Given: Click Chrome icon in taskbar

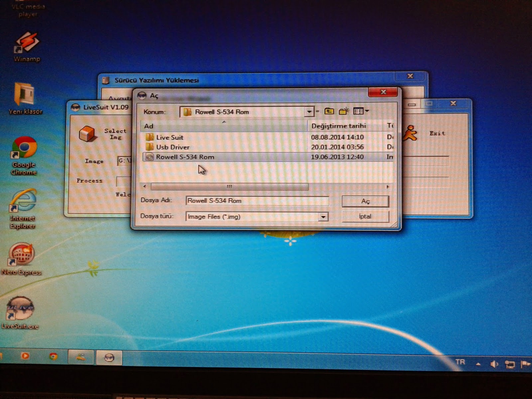Looking at the screenshot, I should [x=53, y=357].
